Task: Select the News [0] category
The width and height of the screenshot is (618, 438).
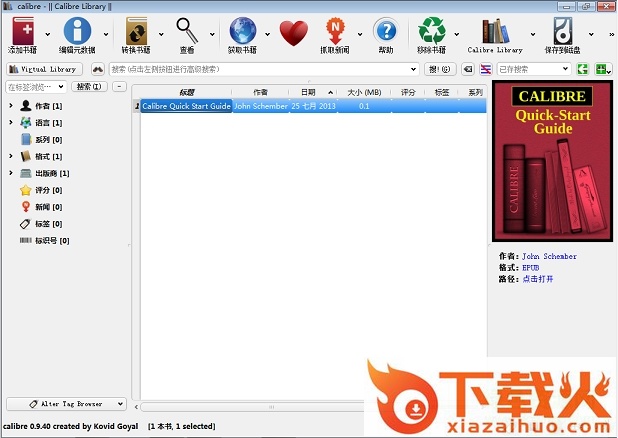Action: click(41, 207)
